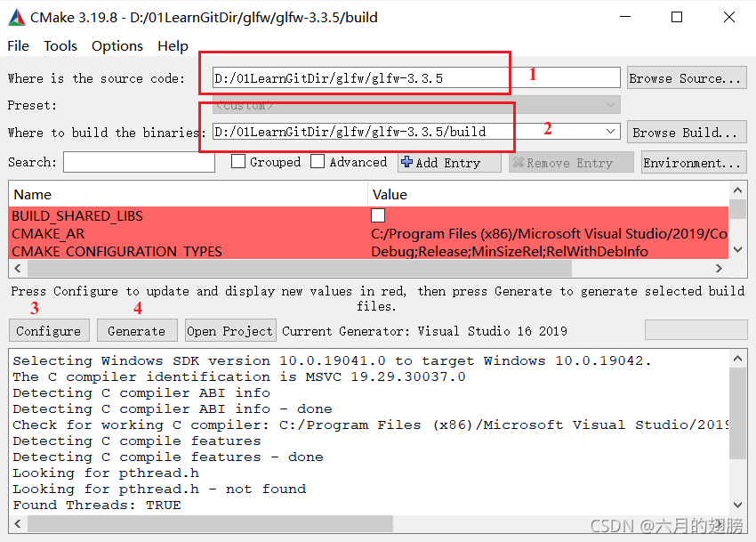
Task: Click the output log horizontal scrollbar thumb
Action: 210,523
